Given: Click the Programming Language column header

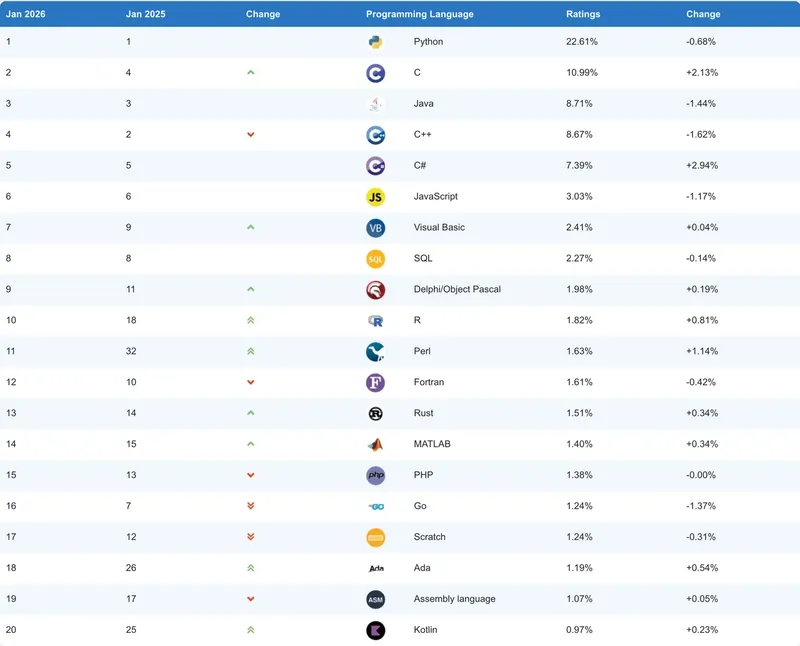Looking at the screenshot, I should point(420,14).
